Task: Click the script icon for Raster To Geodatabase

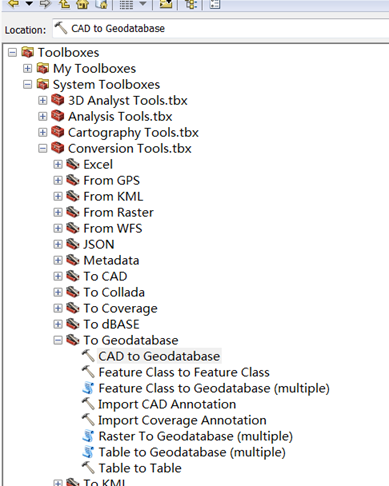Action: click(88, 436)
